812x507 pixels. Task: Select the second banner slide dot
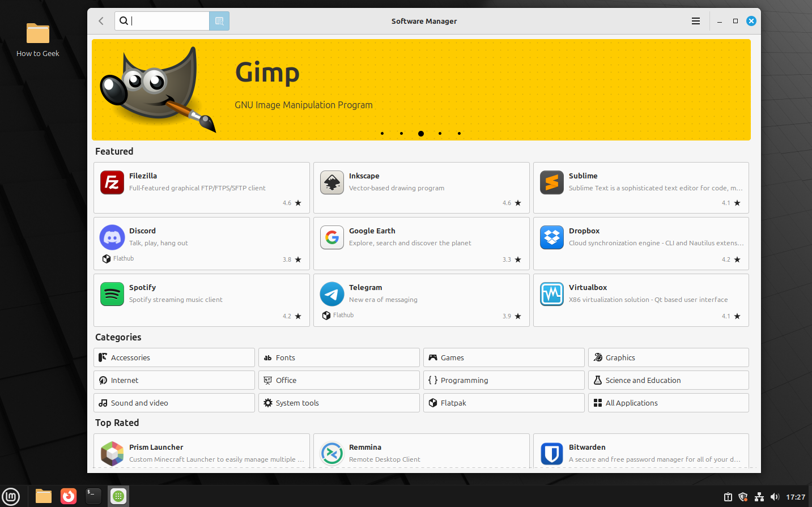click(x=402, y=134)
